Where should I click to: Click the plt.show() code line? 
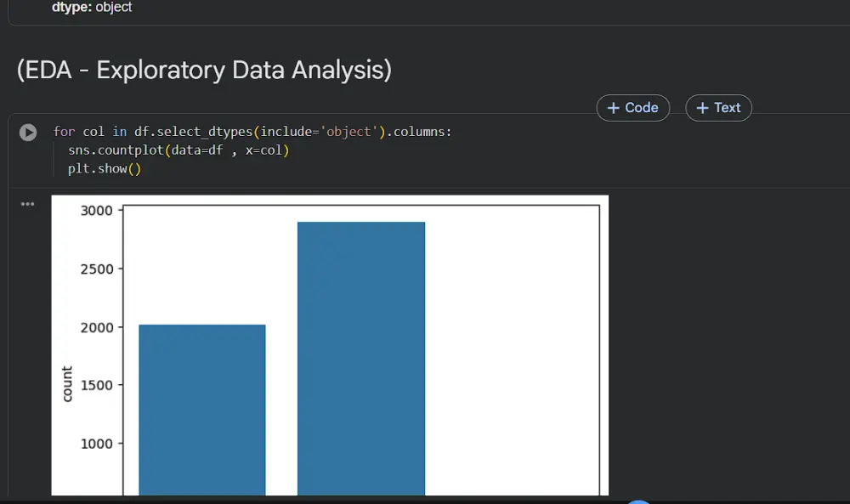click(x=104, y=168)
